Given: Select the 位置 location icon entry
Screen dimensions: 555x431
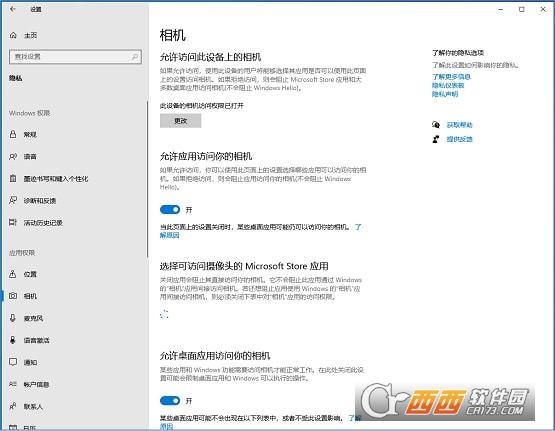Looking at the screenshot, I should [x=13, y=274].
